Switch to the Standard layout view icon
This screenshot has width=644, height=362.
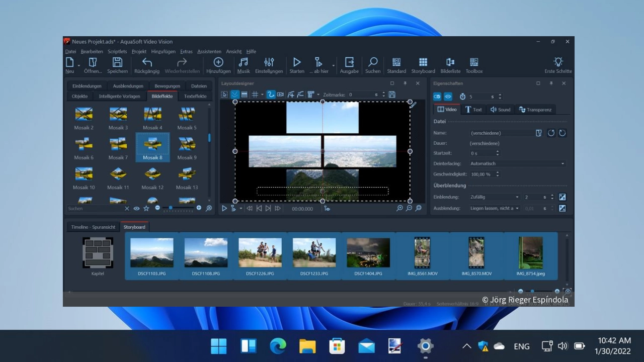tap(396, 62)
